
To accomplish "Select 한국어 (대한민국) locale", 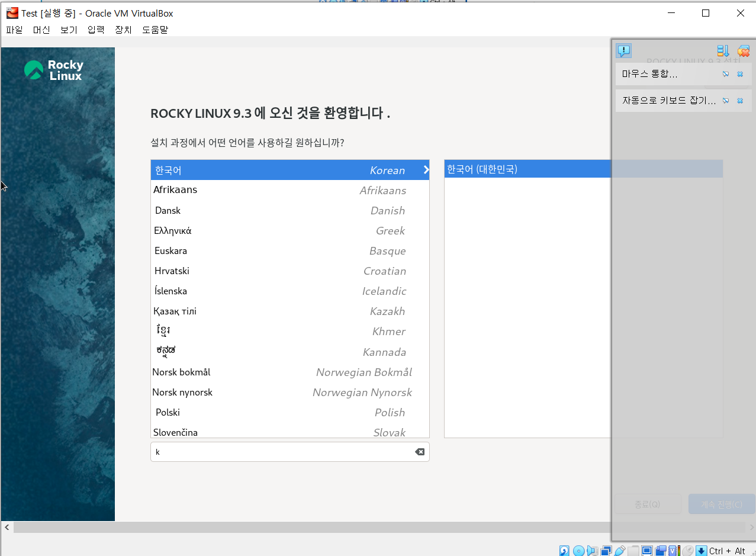I will point(583,169).
